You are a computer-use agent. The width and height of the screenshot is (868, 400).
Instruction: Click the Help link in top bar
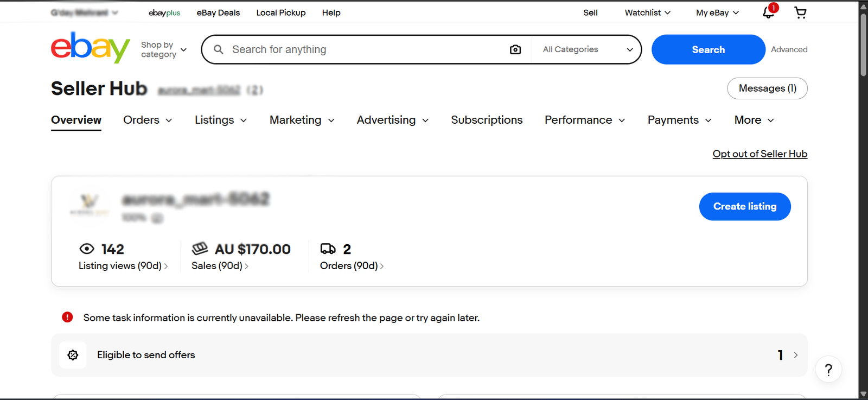pos(331,12)
